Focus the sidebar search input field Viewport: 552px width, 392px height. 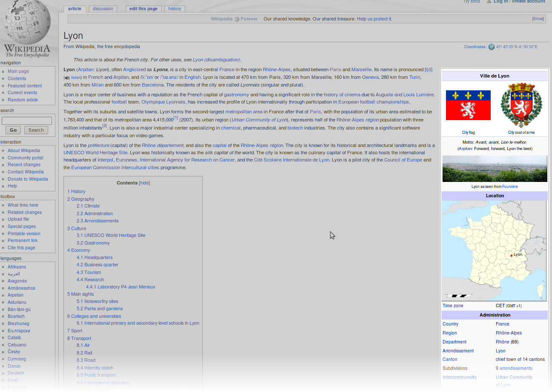point(27,121)
